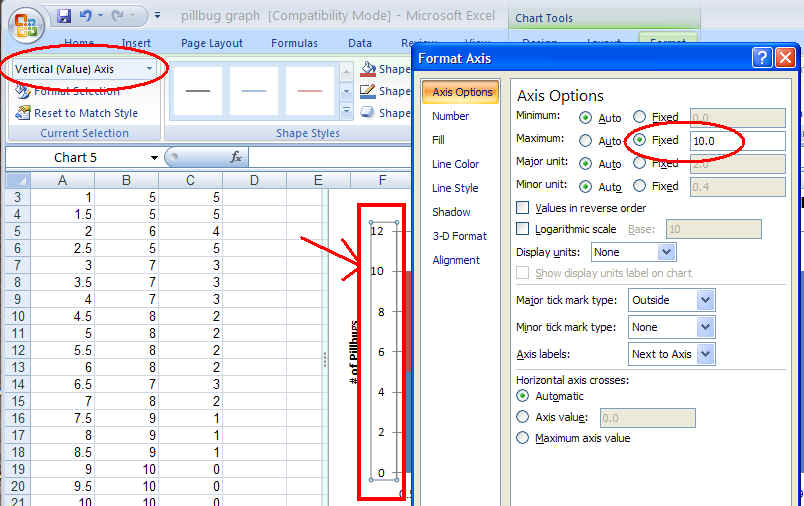Open Shape Outline pencil icon
Image resolution: width=804 pixels, height=506 pixels.
point(368,91)
